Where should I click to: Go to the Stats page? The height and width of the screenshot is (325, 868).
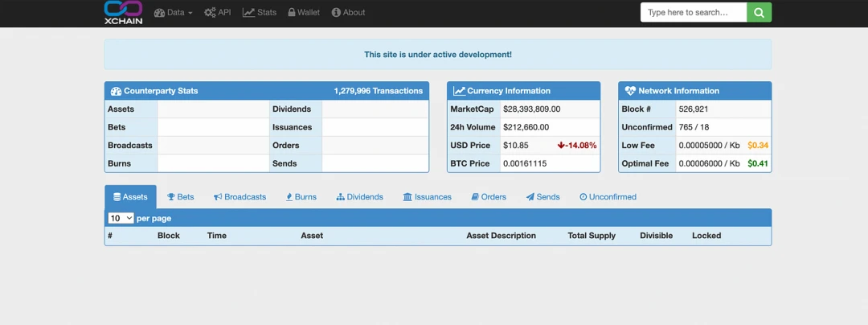(260, 12)
